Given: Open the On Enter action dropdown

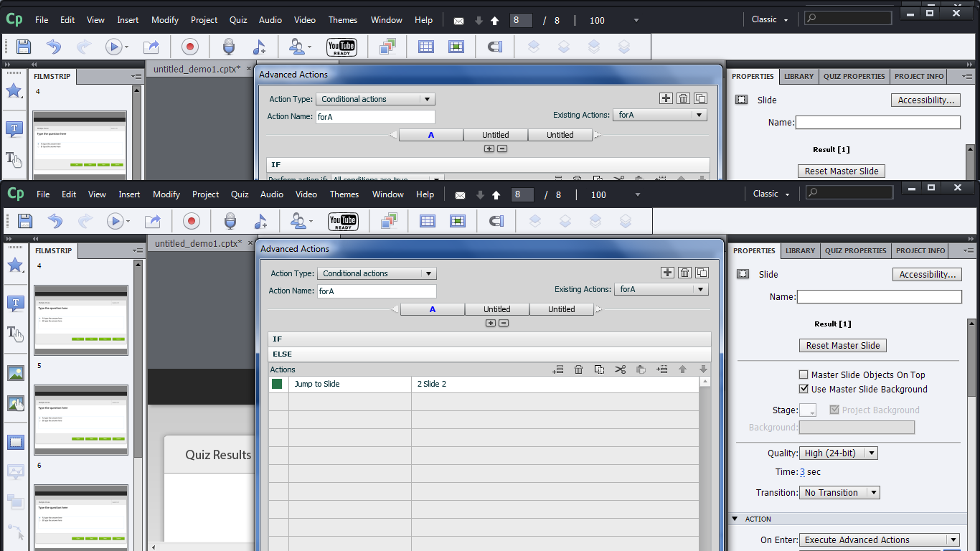Looking at the screenshot, I should coord(880,540).
